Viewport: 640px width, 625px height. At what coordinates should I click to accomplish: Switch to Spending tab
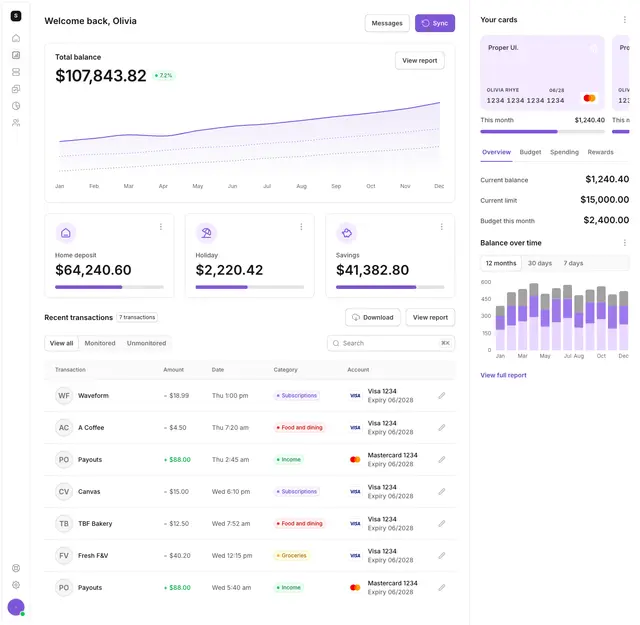(x=564, y=152)
